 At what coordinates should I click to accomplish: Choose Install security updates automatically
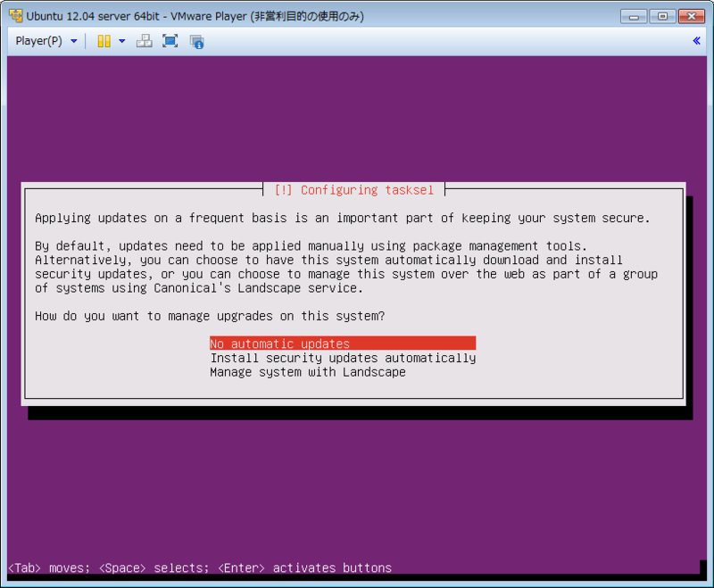coord(343,358)
